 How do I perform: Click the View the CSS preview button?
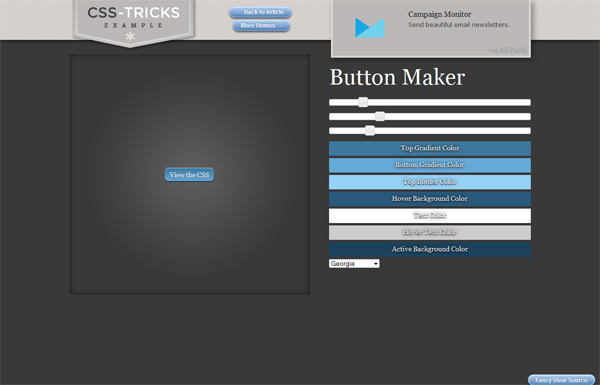click(189, 175)
